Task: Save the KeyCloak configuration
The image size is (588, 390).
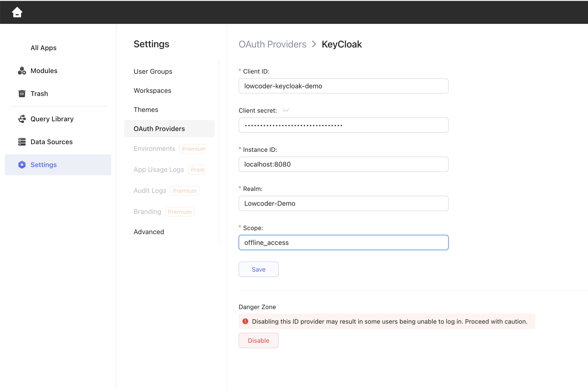Action: 258,269
